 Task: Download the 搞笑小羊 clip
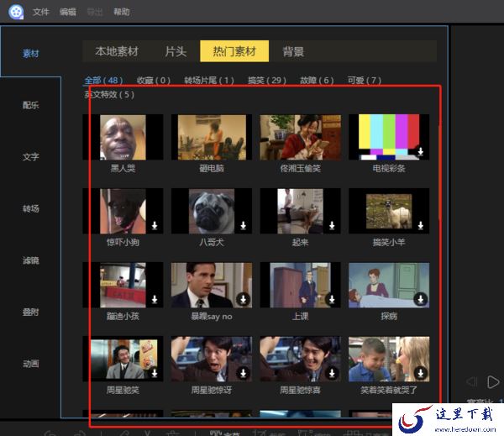(421, 225)
